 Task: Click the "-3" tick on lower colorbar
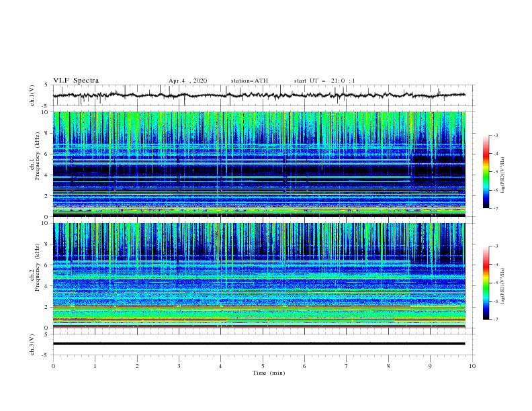[x=496, y=246]
